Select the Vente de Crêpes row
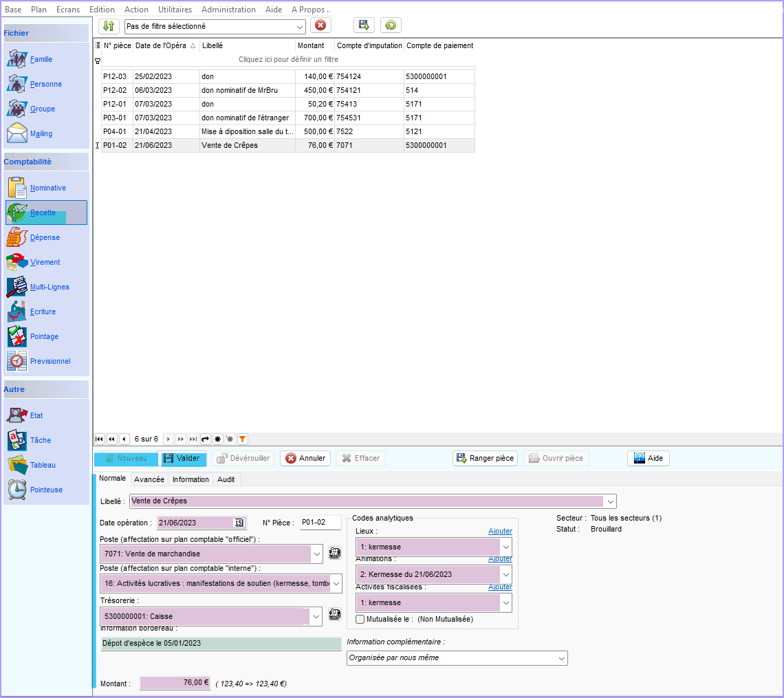The width and height of the screenshot is (784, 698). pyautogui.click(x=230, y=145)
